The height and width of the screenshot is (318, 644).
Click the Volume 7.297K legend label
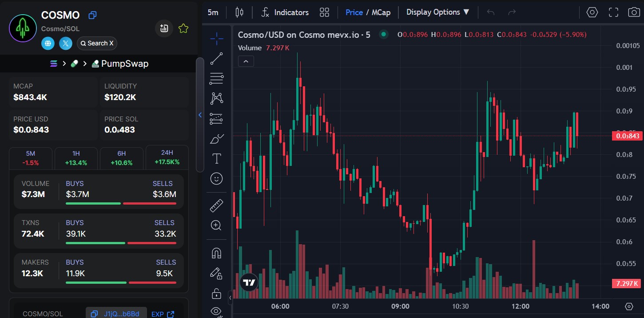tap(263, 48)
